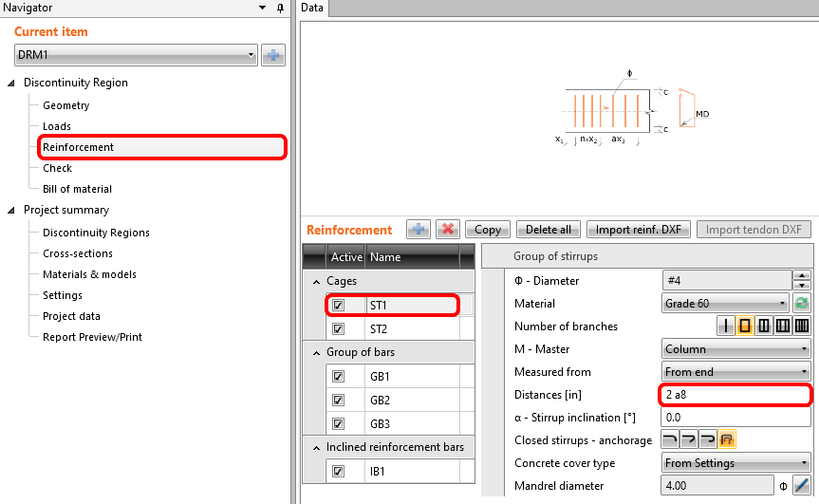The width and height of the screenshot is (819, 504).
Task: Open Loads in navigator
Action: [x=56, y=126]
